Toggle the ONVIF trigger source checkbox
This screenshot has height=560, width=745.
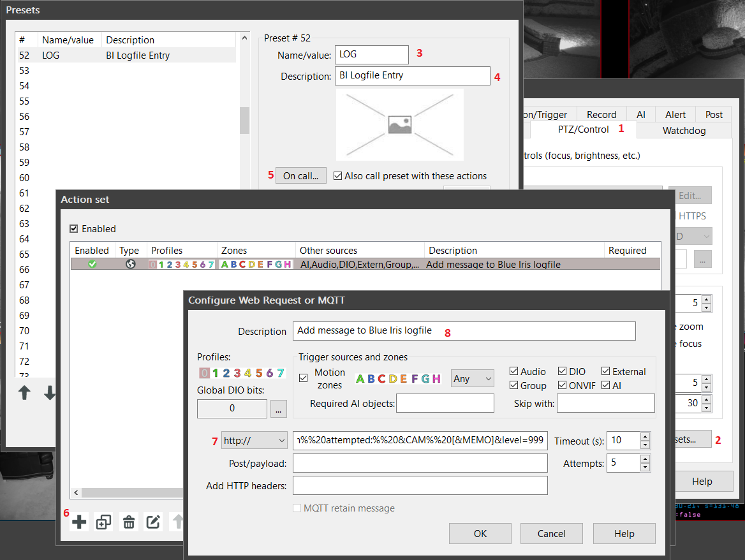562,385
